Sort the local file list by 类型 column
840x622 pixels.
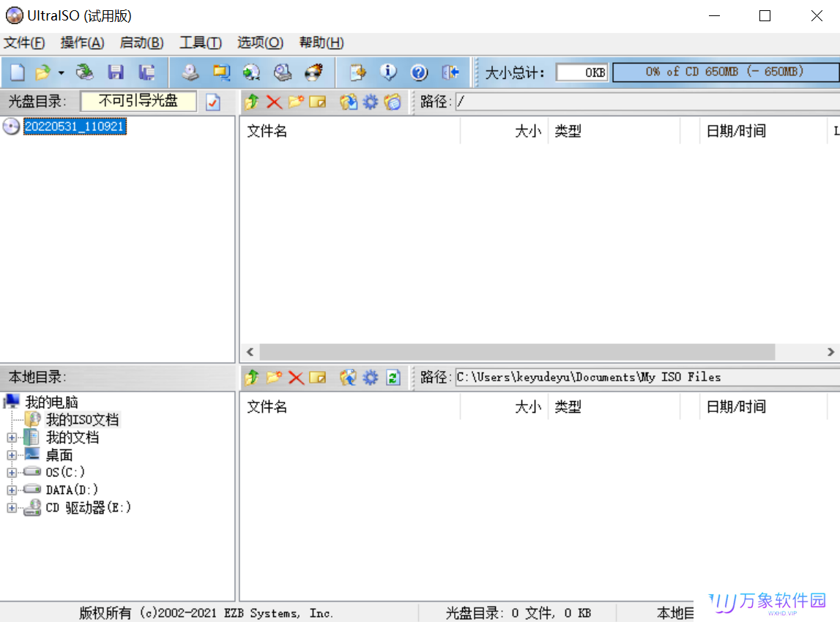coord(614,407)
